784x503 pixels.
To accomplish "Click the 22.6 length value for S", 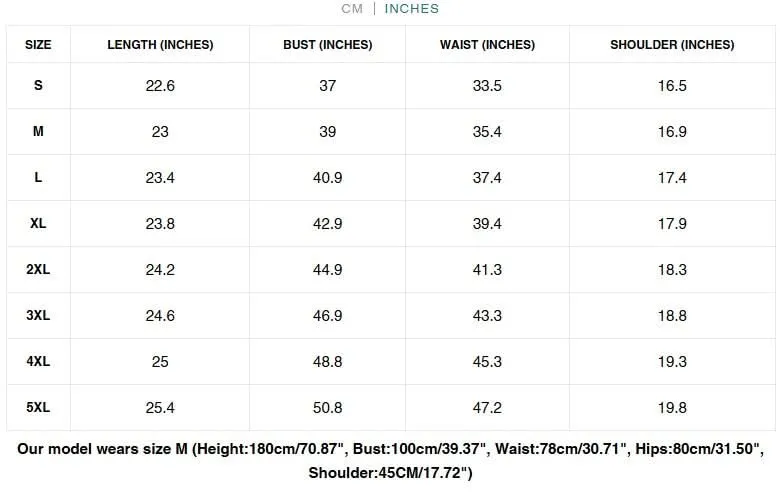I will pyautogui.click(x=160, y=86).
